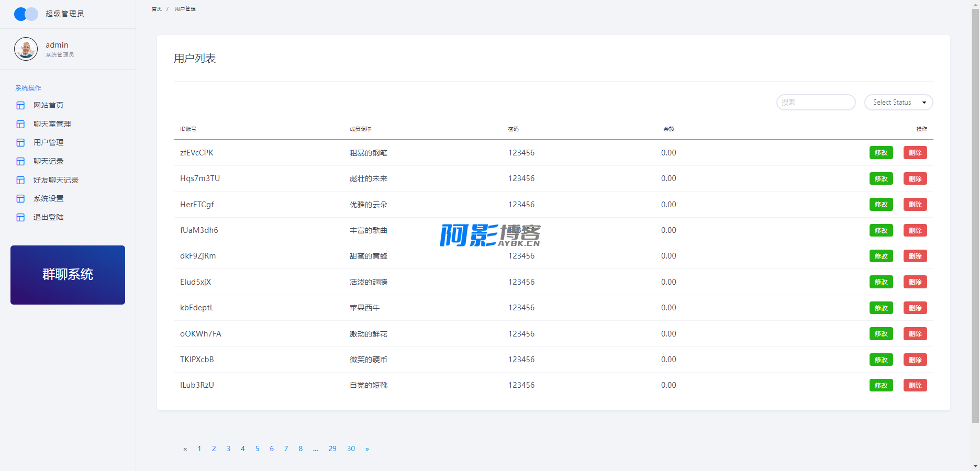Click 修改 for fUaM3dh6
The height and width of the screenshot is (471, 980).
tap(881, 230)
